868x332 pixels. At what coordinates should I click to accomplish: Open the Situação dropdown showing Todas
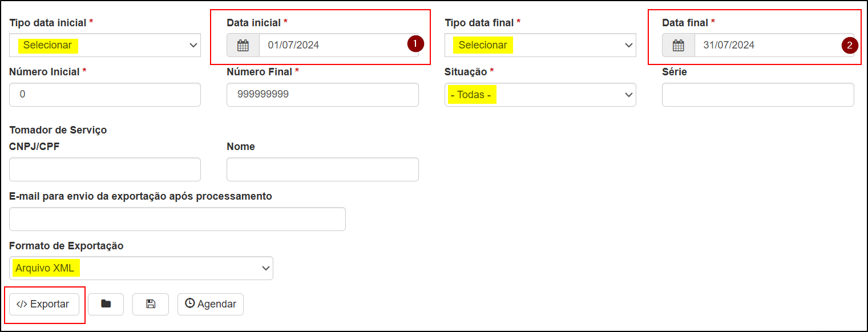540,95
